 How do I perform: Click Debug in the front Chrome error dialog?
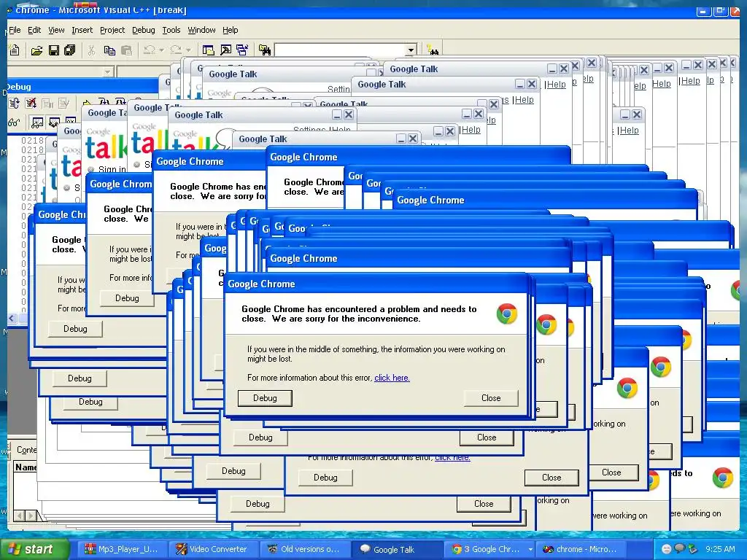click(x=265, y=398)
